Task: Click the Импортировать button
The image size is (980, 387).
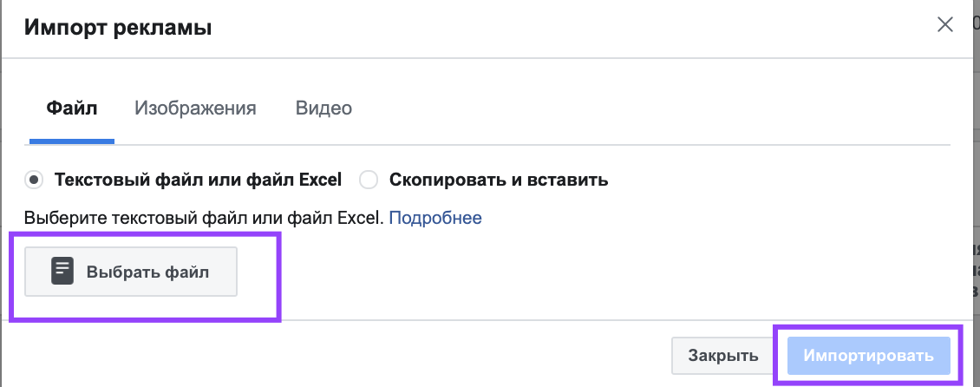Action: 869,356
